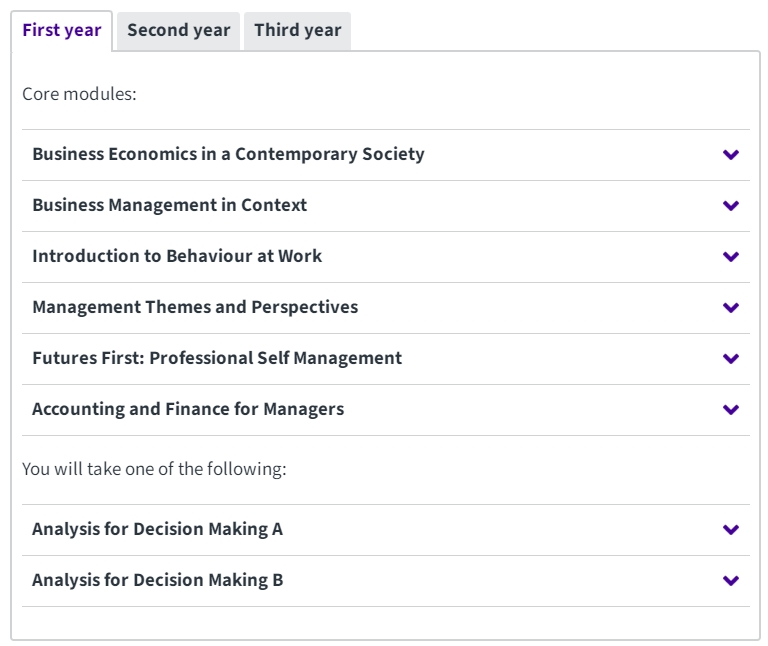Click chevron beside Management Themes and Perspectives

click(731, 308)
